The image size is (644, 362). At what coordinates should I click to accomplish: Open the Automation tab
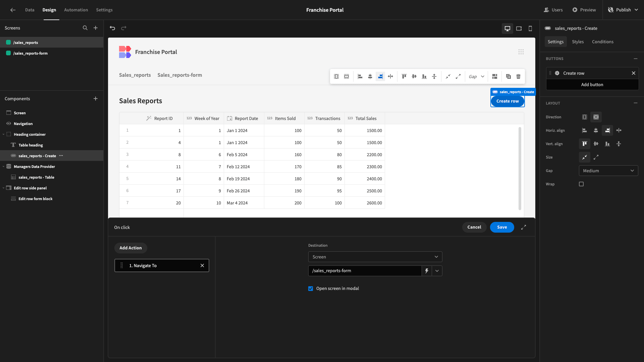[x=76, y=10]
